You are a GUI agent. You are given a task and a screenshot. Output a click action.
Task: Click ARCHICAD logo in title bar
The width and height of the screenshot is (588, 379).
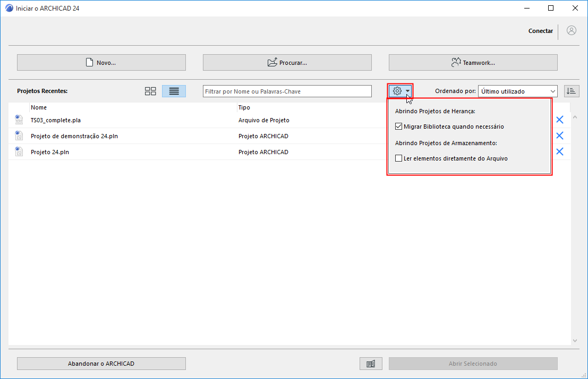click(x=9, y=9)
